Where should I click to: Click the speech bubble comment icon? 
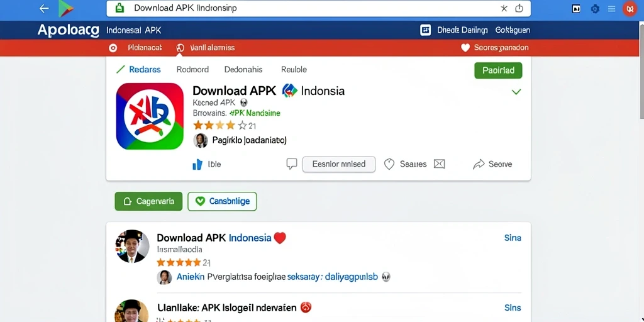tap(292, 164)
